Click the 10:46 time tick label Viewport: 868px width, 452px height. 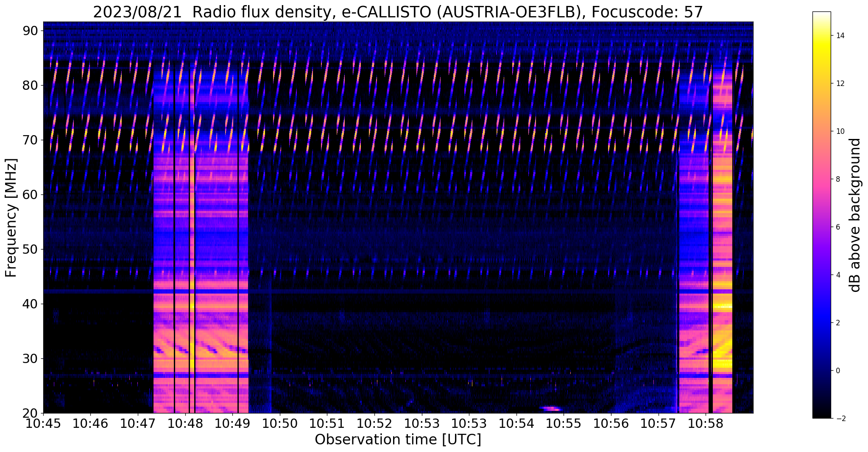point(90,423)
